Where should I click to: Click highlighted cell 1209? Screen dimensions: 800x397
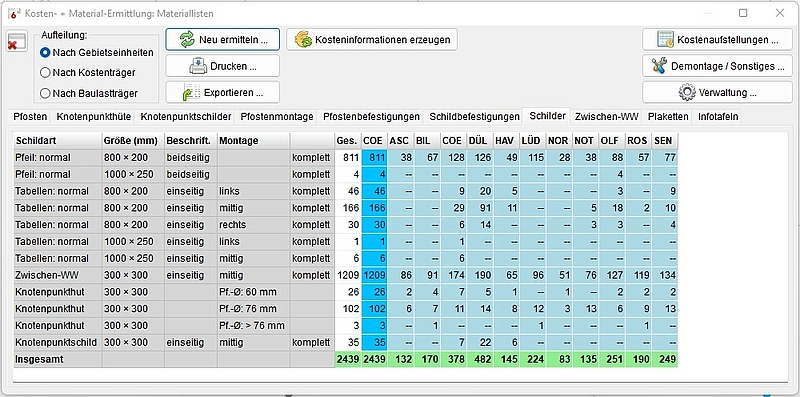click(x=374, y=275)
